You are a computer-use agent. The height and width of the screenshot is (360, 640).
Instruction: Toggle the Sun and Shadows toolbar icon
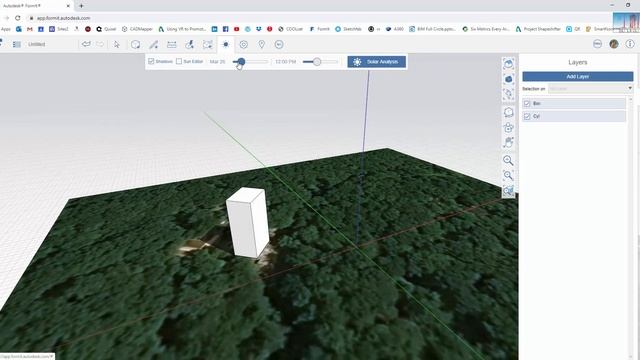226,44
